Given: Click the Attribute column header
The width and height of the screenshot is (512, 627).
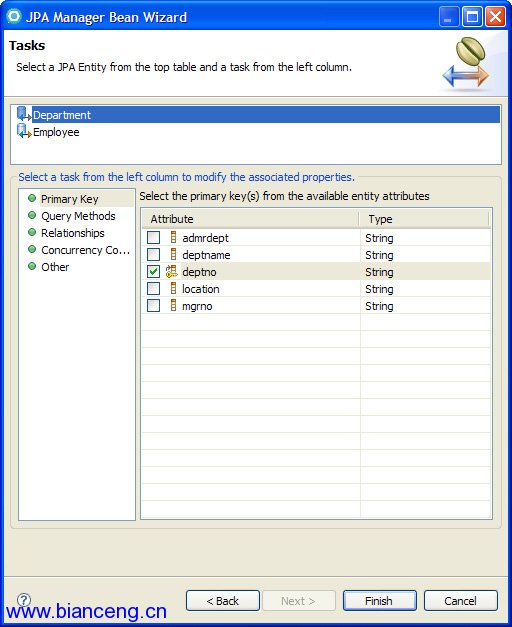Looking at the screenshot, I should 250,219.
